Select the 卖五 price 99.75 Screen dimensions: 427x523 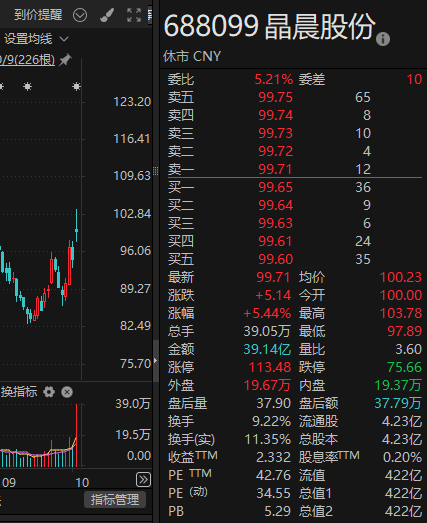click(x=275, y=97)
